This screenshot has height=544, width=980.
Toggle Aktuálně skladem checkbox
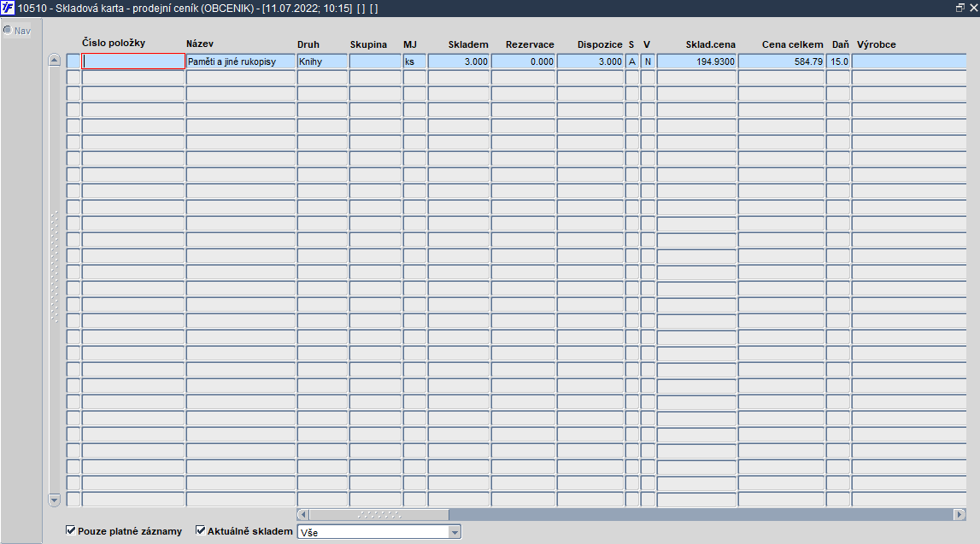[201, 530]
